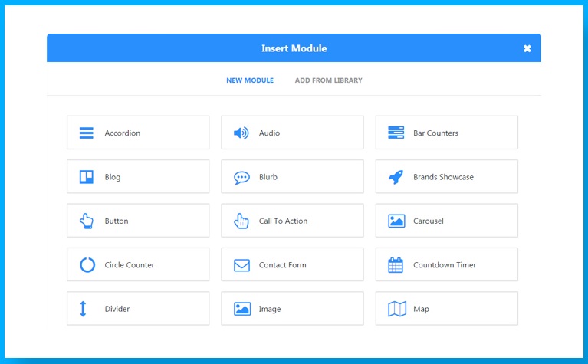Click the calendar icon for Countdown Timer
588x364 pixels.
click(x=396, y=265)
